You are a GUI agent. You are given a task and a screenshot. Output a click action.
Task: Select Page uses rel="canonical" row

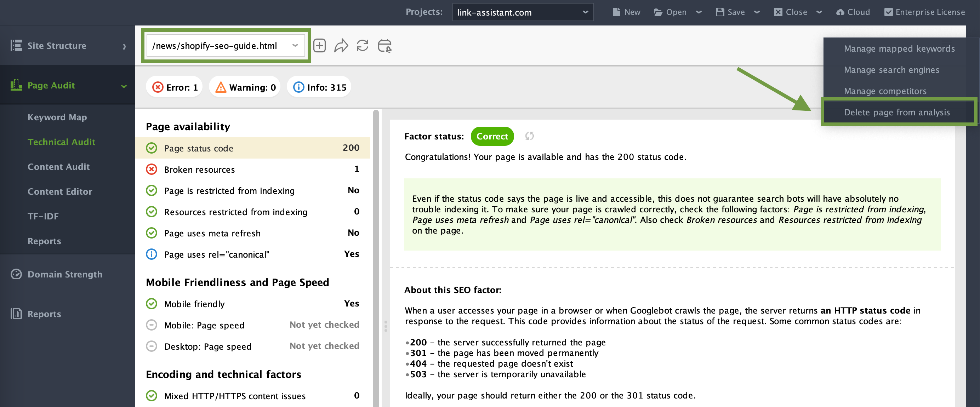point(252,254)
